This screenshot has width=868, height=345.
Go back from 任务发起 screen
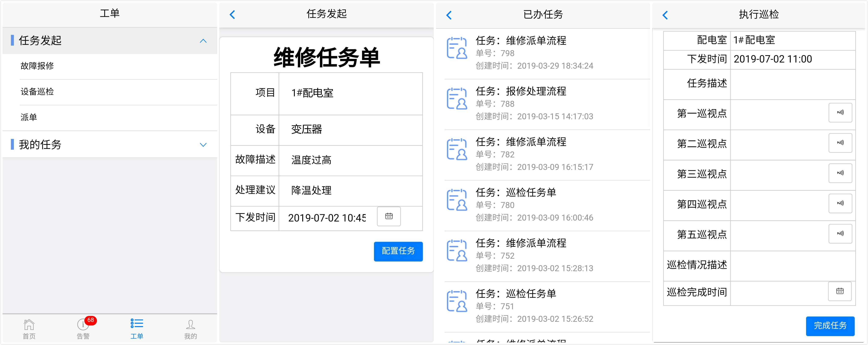click(232, 14)
